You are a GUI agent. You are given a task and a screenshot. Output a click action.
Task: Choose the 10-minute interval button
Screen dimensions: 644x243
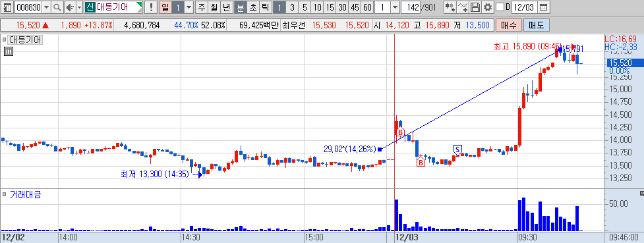(x=316, y=7)
